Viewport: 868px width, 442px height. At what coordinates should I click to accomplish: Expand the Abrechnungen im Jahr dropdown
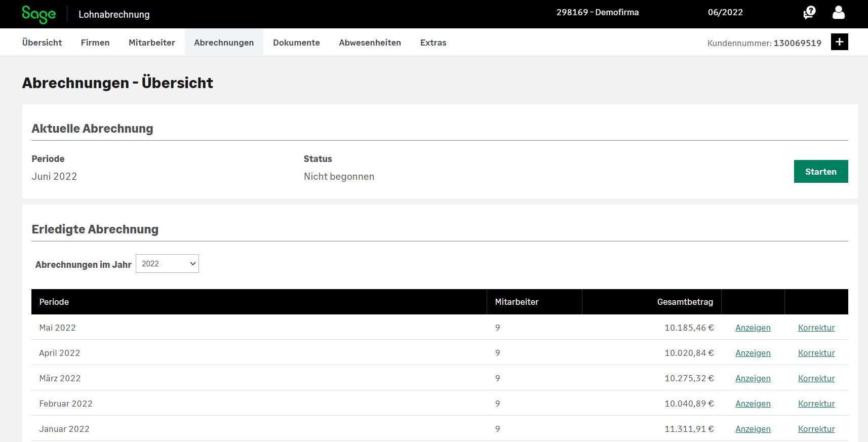[167, 264]
